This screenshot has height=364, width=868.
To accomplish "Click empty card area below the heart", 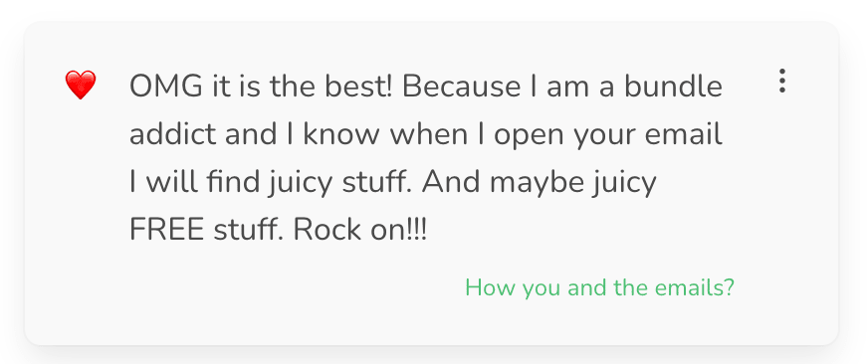I will 81,221.
